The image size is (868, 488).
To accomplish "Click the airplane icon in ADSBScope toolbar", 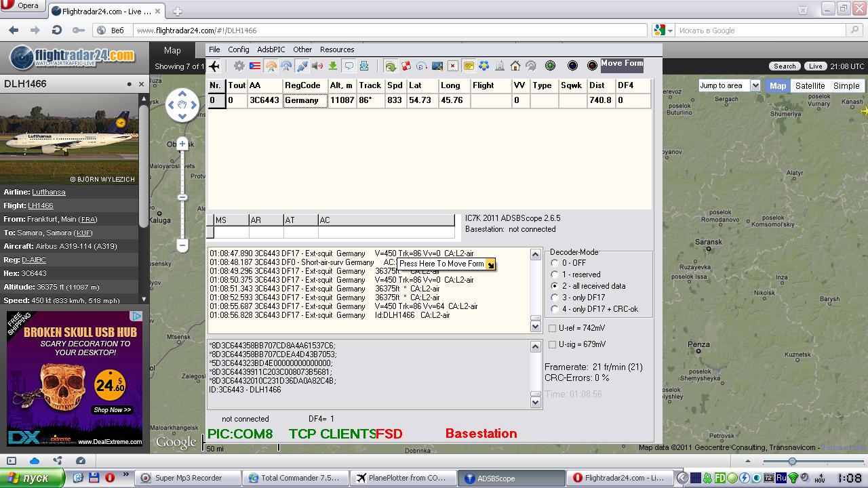I will click(214, 66).
